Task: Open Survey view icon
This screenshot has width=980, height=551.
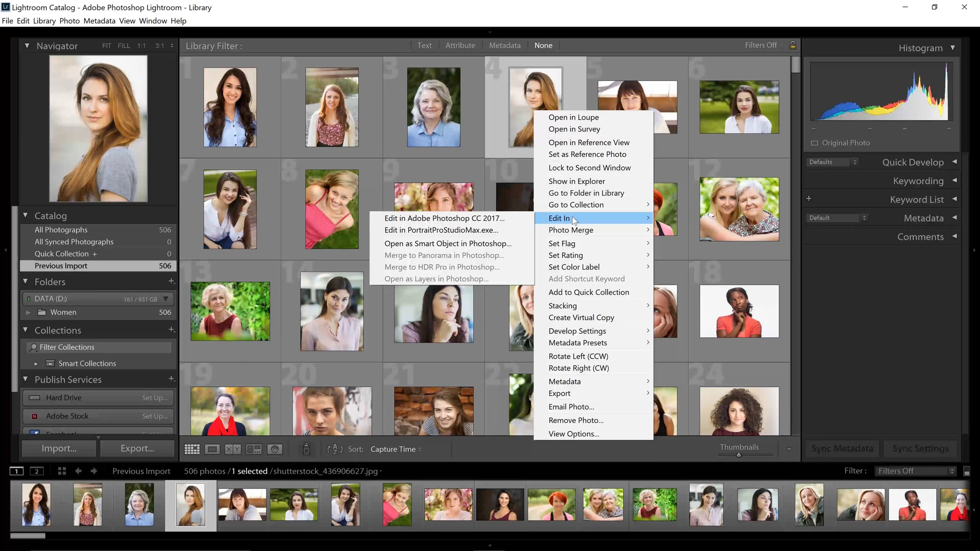Action: pyautogui.click(x=254, y=449)
